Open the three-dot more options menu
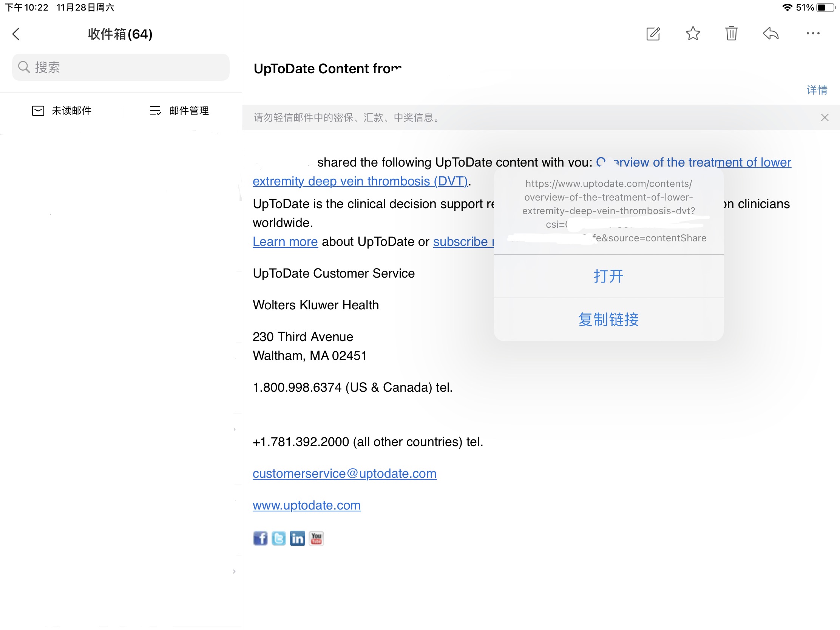Viewport: 840px width, 630px height. tap(813, 33)
